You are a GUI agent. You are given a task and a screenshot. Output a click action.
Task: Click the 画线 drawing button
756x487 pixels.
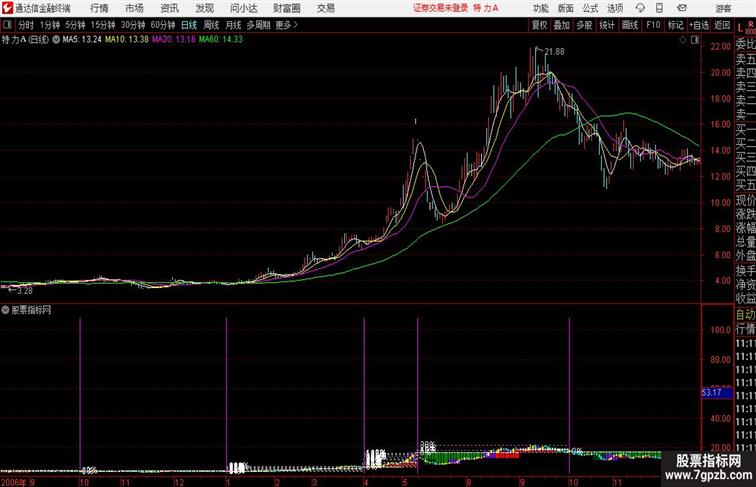(x=630, y=25)
